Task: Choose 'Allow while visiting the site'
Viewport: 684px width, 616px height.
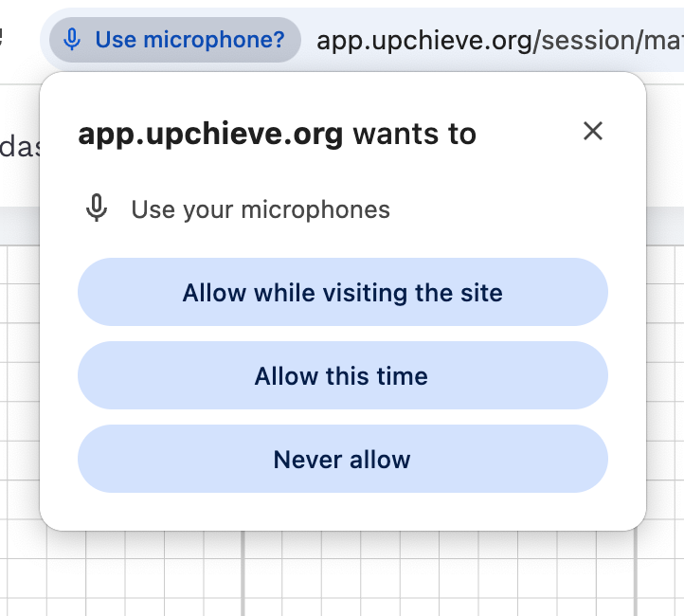Action: (342, 292)
